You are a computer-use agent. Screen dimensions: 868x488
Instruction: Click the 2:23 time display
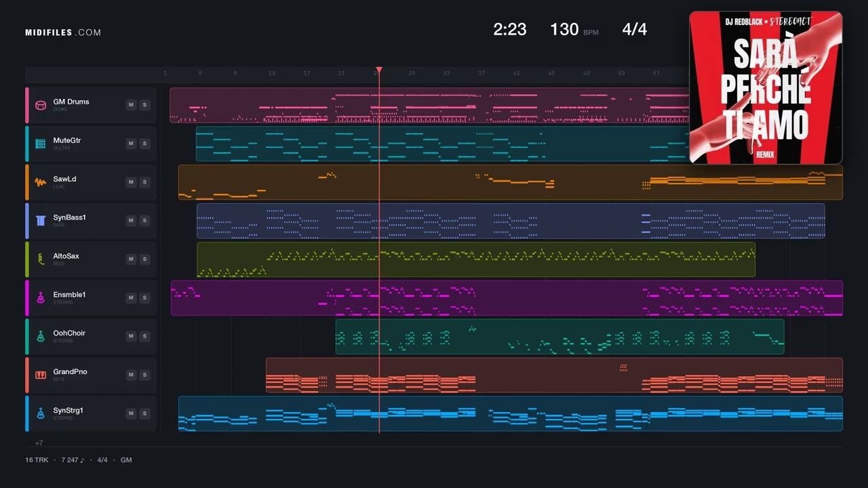coord(510,29)
